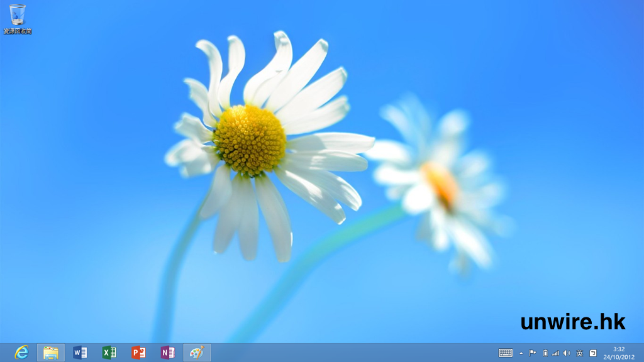Open the Action Center flag icon

[533, 353]
